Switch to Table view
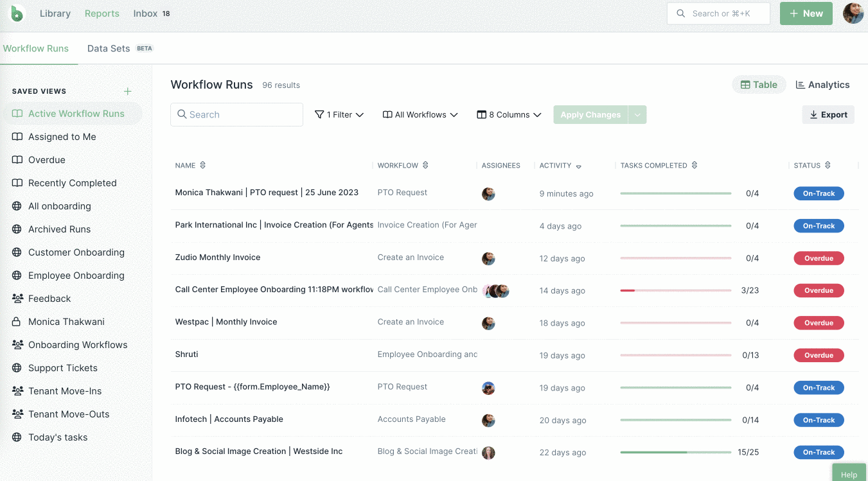The width and height of the screenshot is (868, 481). pos(759,85)
